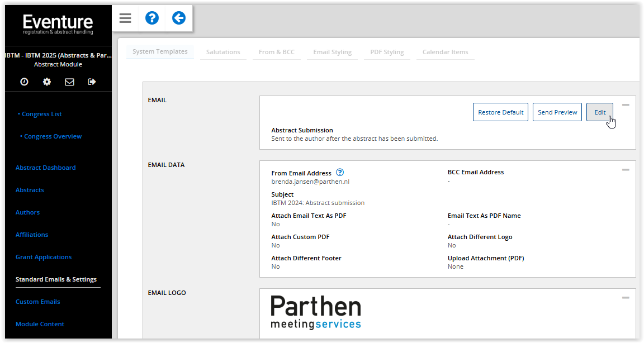644x343 pixels.
Task: Switch to the Email Styling tab
Action: point(332,52)
